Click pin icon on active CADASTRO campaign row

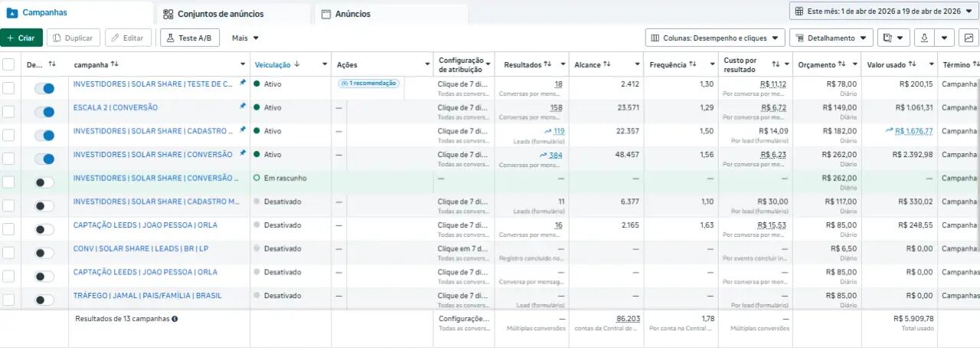click(x=243, y=131)
